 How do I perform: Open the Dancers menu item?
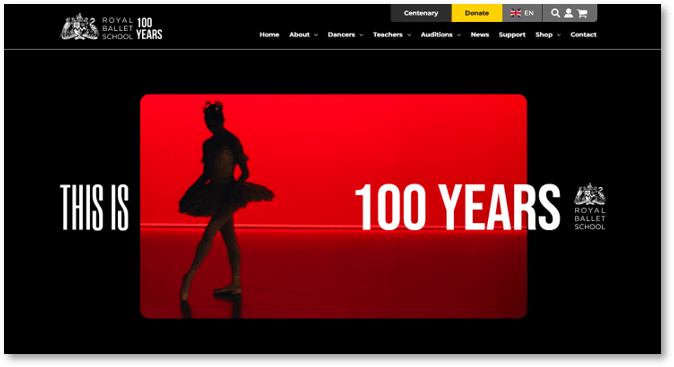coord(341,35)
